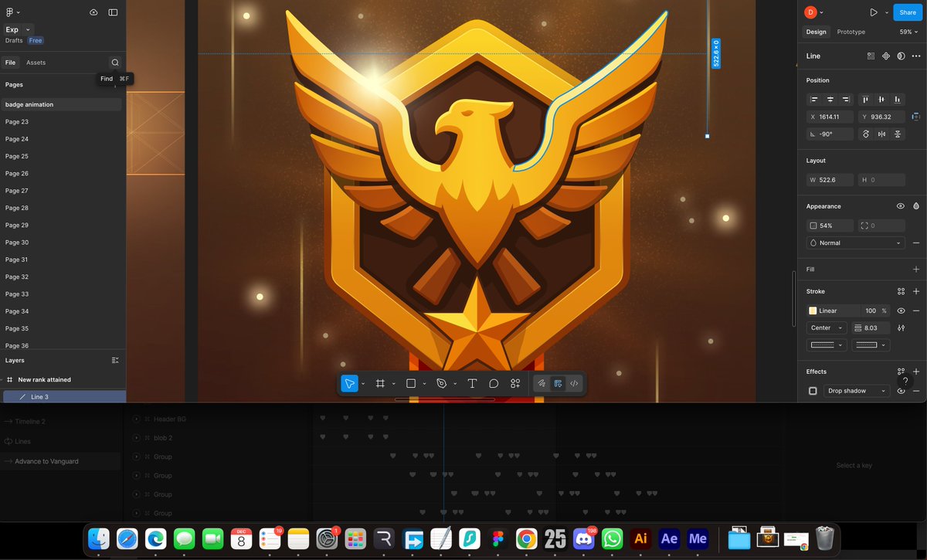Open the Actions panel icon in toolbar
The height and width of the screenshot is (560, 927).
(x=515, y=383)
